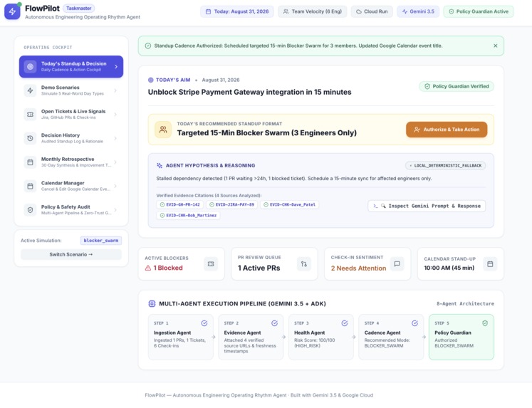Click the people icon in Team Velocity chip
This screenshot has width=532, height=408.
(286, 11)
